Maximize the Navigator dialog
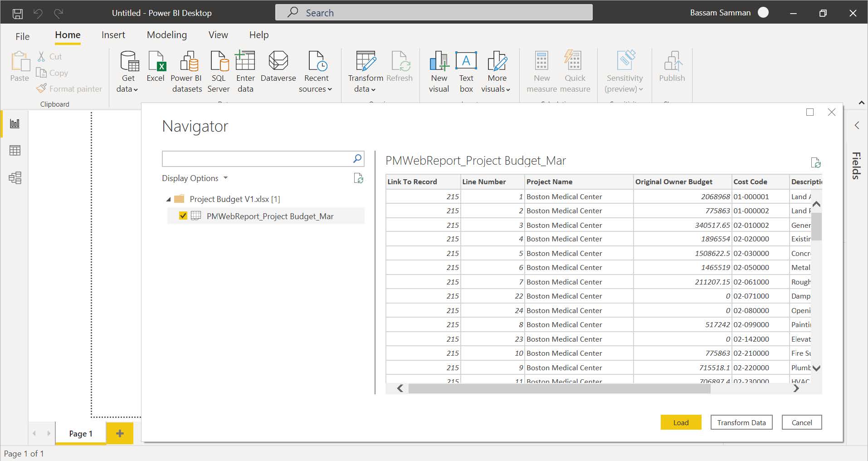The height and width of the screenshot is (461, 868). pos(810,112)
